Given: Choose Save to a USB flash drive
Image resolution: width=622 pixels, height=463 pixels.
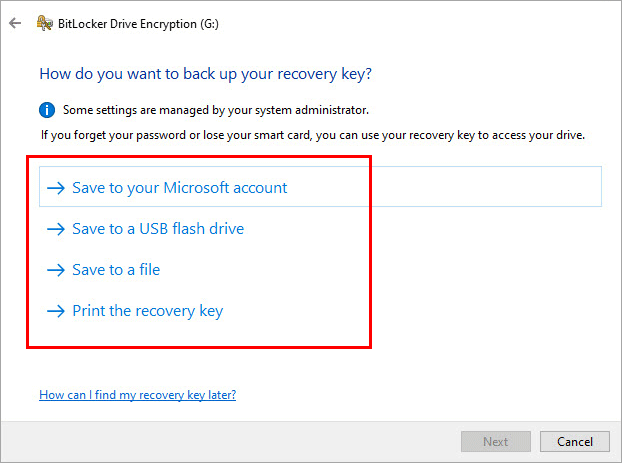Looking at the screenshot, I should point(158,229).
